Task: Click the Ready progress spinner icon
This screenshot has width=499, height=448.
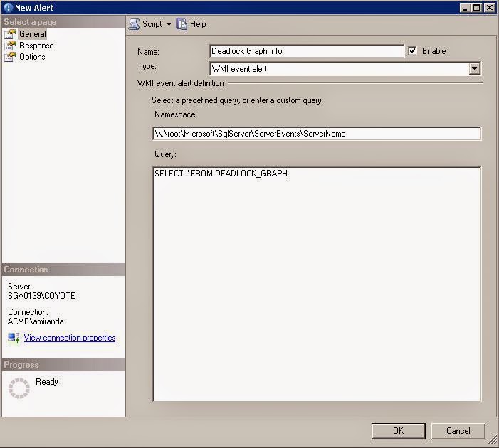Action: (x=19, y=388)
